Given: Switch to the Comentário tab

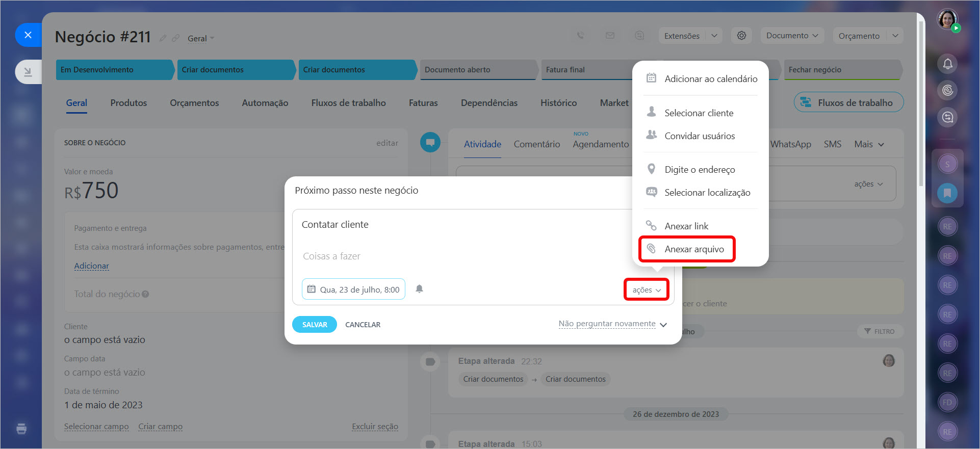Looking at the screenshot, I should [x=537, y=144].
